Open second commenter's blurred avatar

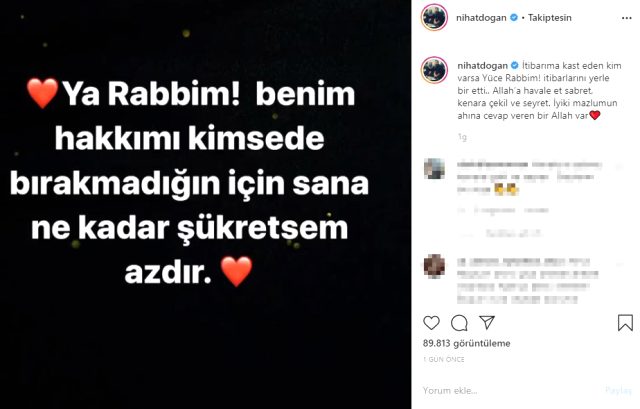[x=434, y=266]
